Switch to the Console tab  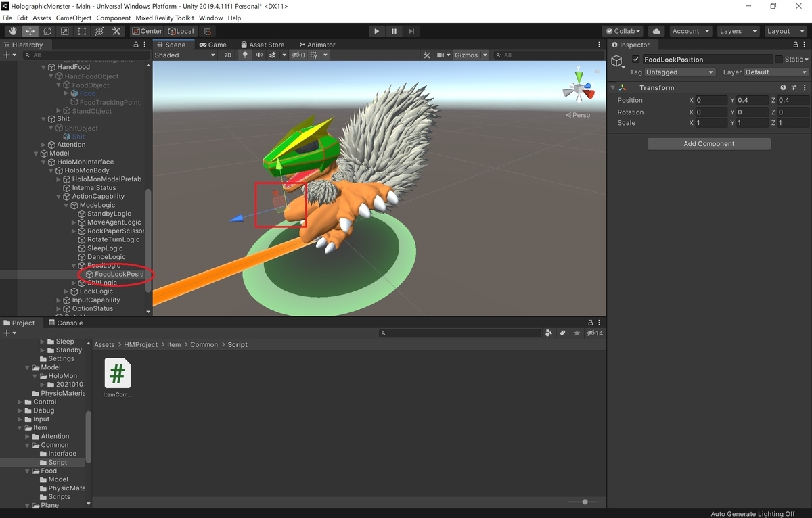[x=65, y=323]
